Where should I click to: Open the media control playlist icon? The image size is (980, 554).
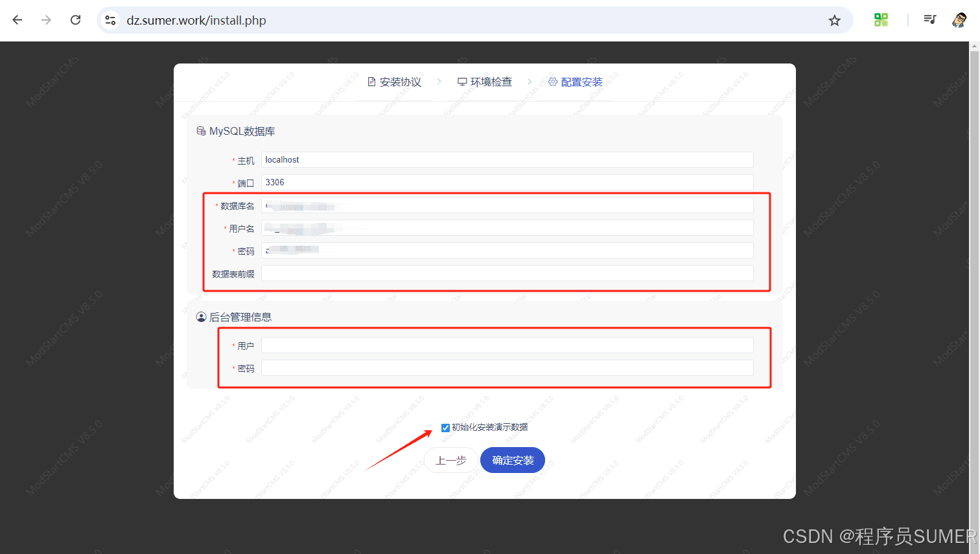(930, 19)
